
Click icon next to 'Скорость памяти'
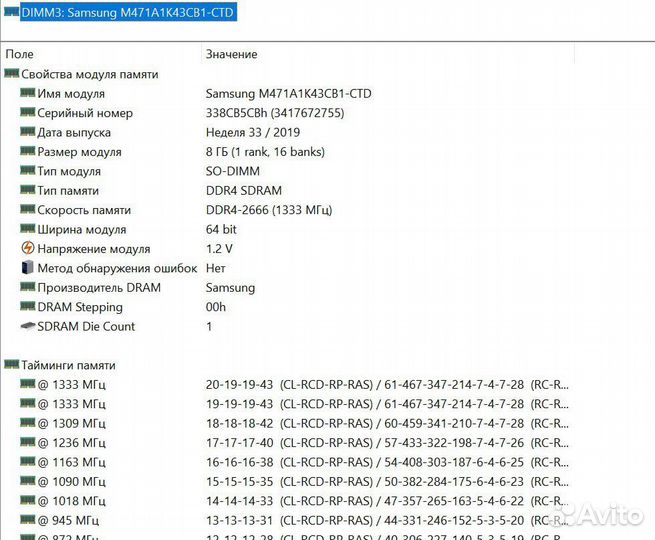point(28,209)
